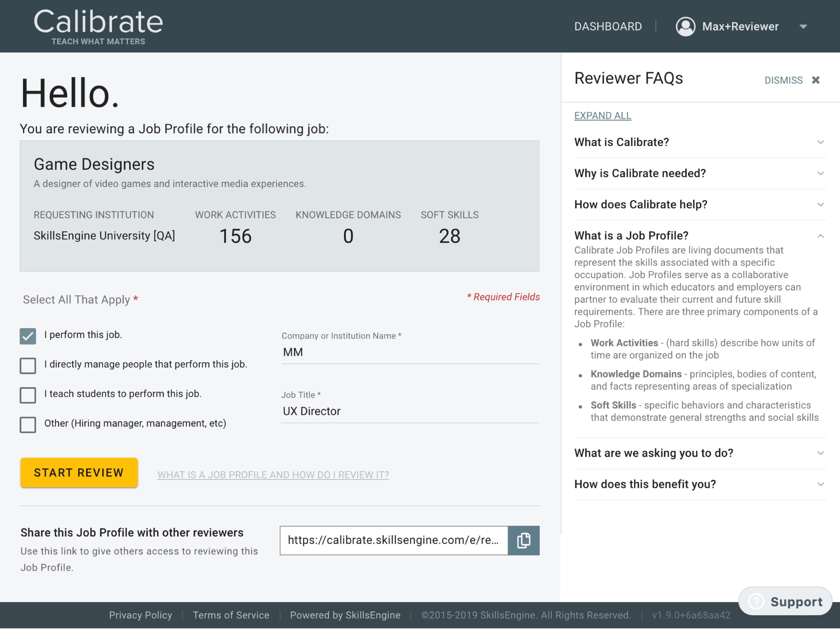Click the Max+Reviewer profile avatar icon
The image size is (840, 630).
click(685, 27)
